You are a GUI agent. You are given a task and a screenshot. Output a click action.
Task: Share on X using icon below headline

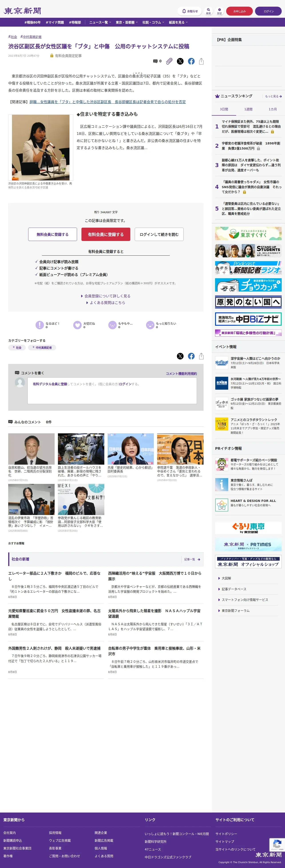[x=180, y=61]
